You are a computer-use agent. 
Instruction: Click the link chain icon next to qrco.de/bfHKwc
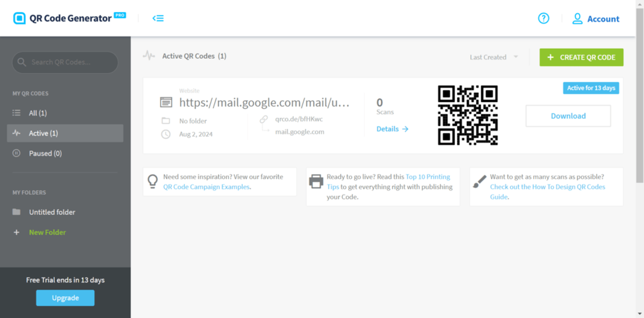click(x=263, y=119)
